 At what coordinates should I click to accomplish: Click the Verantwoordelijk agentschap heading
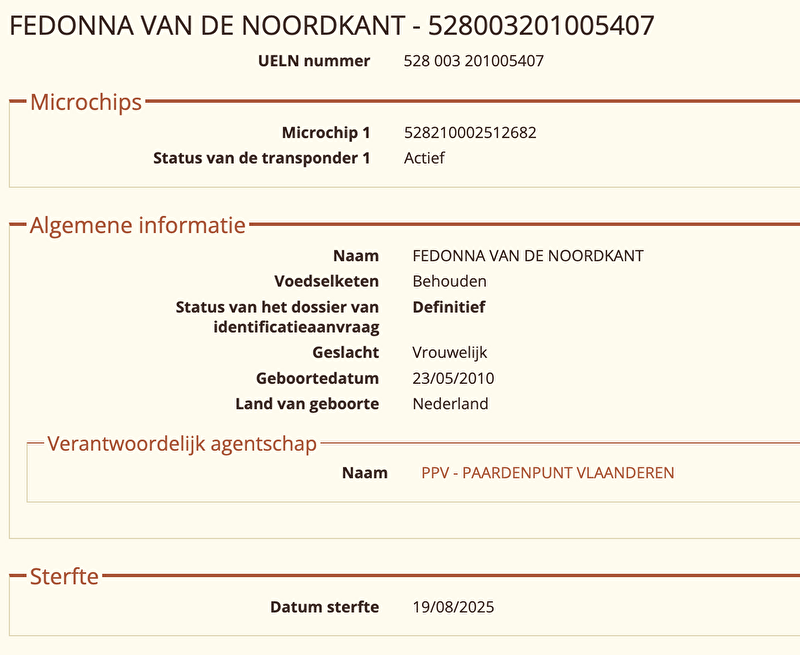pos(182,443)
